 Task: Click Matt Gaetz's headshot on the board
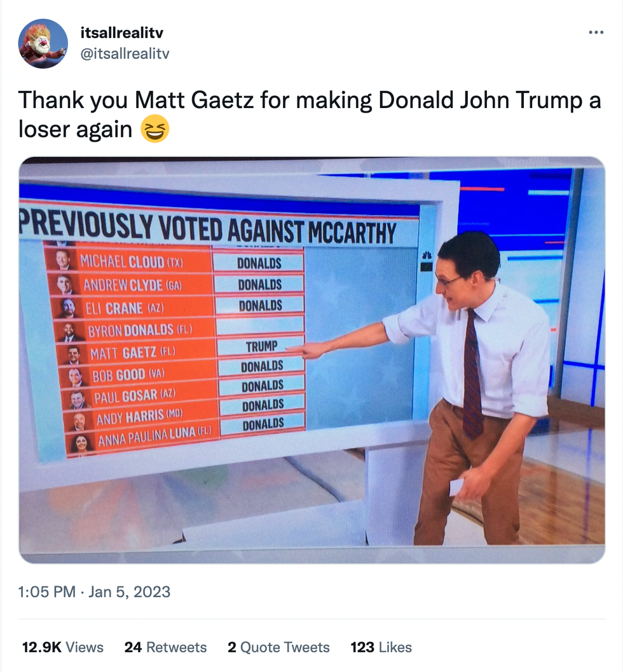point(72,354)
